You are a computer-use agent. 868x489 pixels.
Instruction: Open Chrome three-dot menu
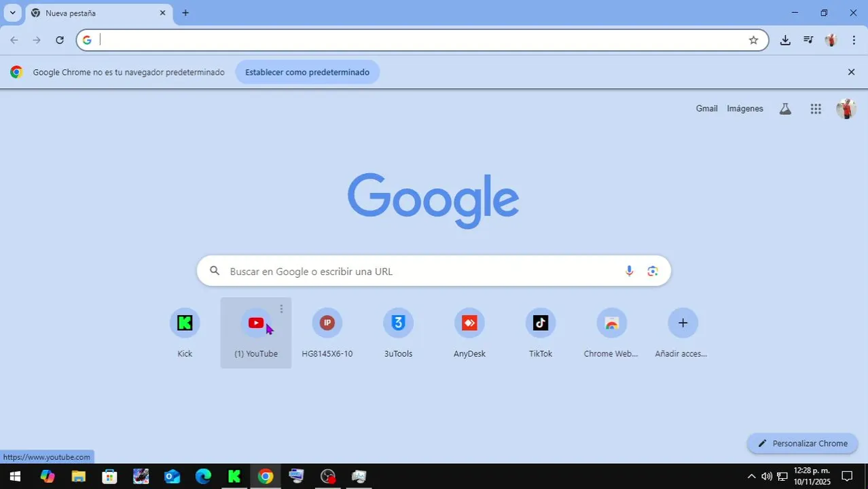(x=854, y=40)
